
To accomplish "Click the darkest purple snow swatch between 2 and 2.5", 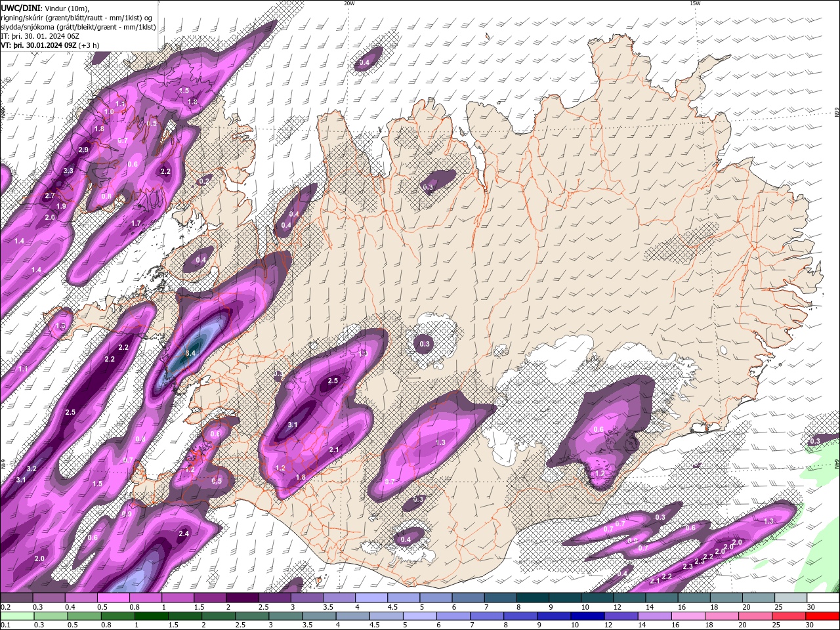I will [x=242, y=598].
